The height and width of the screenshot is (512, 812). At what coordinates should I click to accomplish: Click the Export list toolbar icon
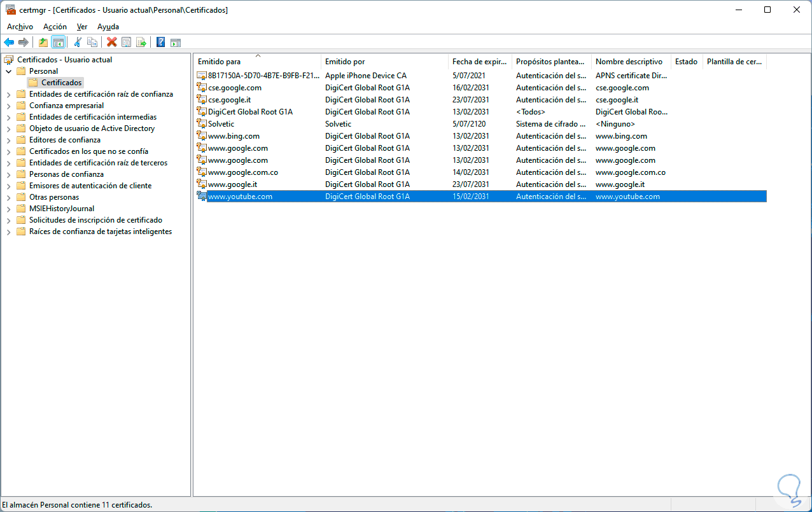(141, 42)
